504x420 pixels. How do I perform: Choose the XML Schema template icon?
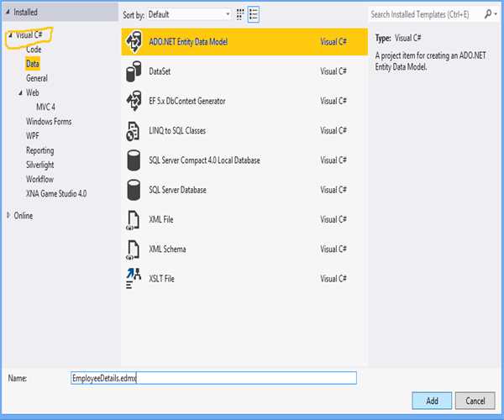[x=133, y=249]
